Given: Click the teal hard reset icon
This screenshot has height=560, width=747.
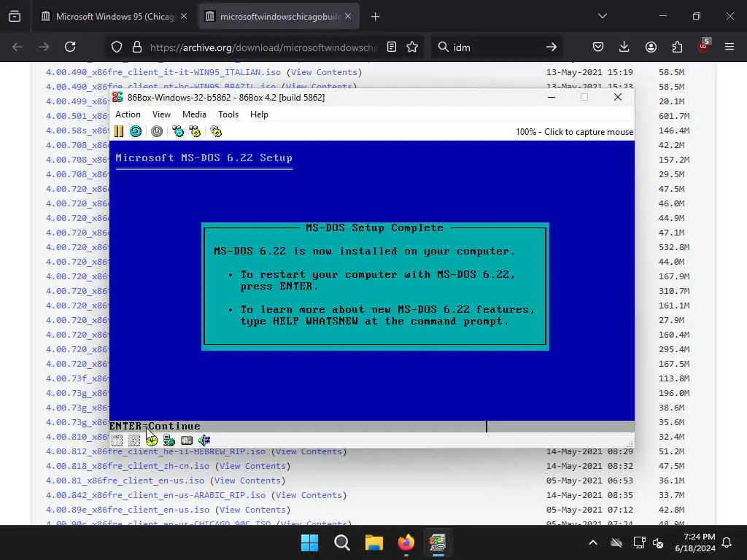Looking at the screenshot, I should 136,131.
